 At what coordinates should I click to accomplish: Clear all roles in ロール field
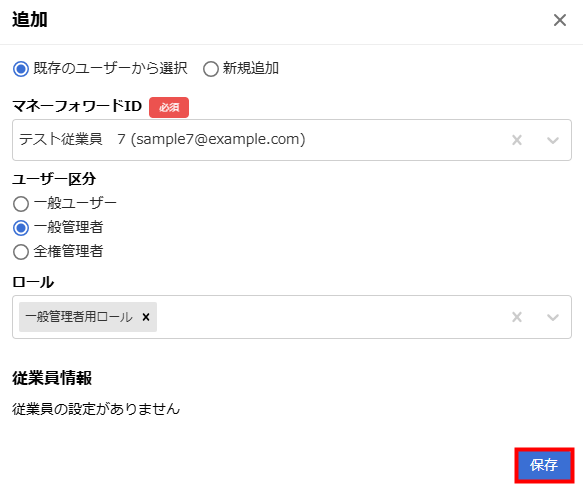(x=517, y=317)
